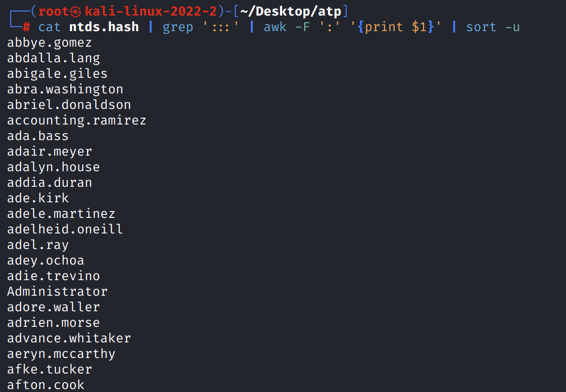
Task: Select the ada.bass entry
Action: pyautogui.click(x=38, y=136)
